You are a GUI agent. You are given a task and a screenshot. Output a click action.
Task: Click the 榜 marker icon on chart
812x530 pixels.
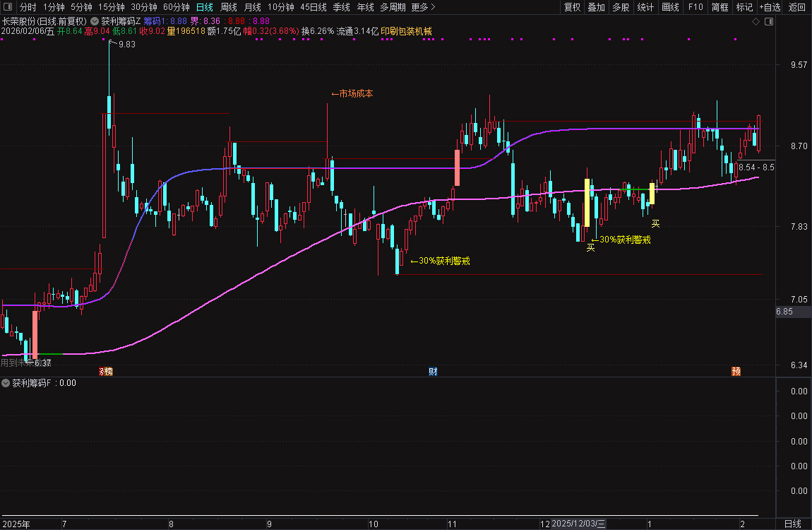pyautogui.click(x=105, y=371)
